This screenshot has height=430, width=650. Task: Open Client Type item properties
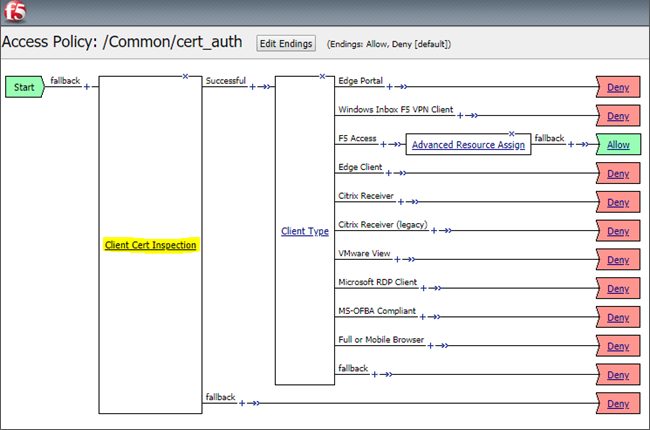305,231
